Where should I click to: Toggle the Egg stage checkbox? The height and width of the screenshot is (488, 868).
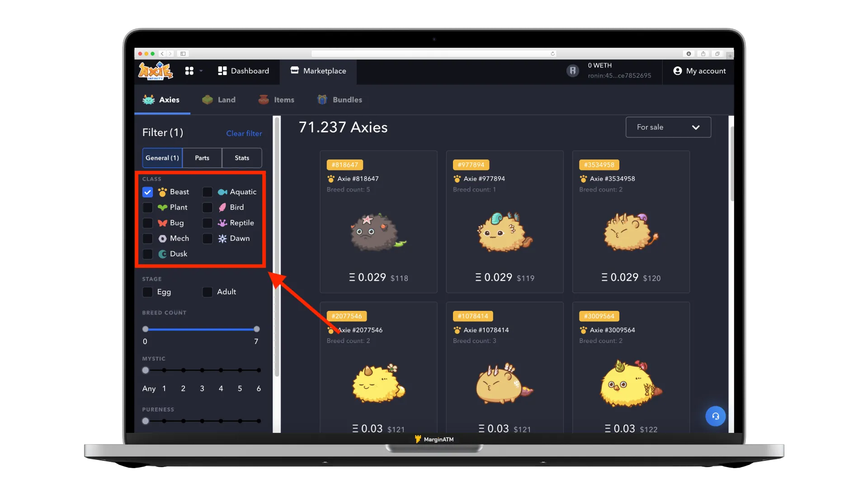[147, 291]
